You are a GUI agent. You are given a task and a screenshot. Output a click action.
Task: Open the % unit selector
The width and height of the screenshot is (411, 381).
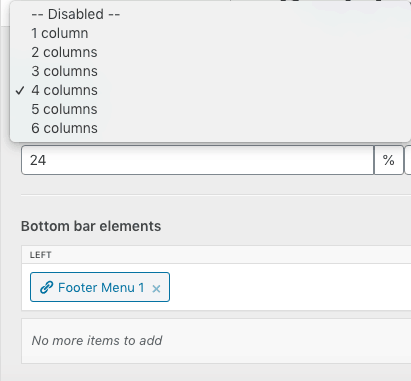click(389, 160)
